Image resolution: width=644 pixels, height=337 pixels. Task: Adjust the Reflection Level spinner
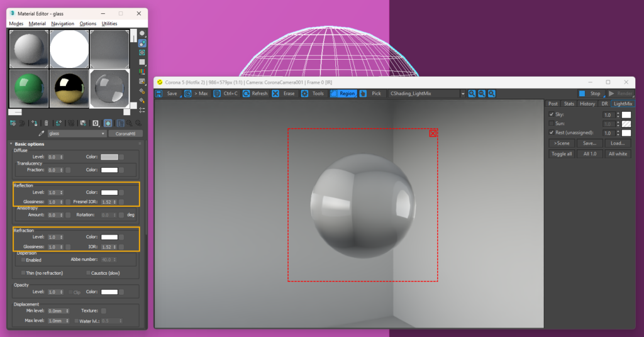[x=61, y=192]
